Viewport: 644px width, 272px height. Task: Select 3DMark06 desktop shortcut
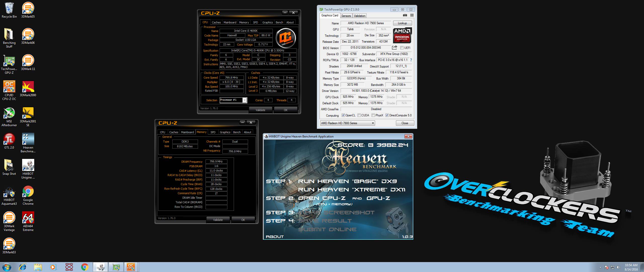pos(28,37)
